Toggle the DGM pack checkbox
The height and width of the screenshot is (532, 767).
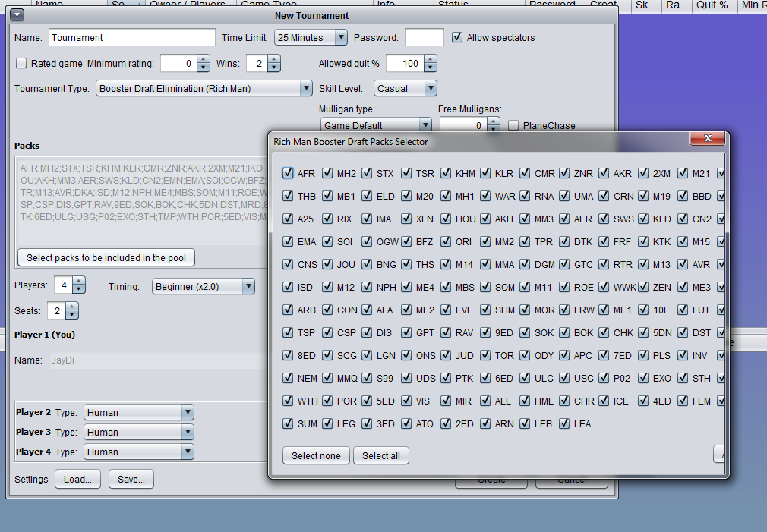click(x=525, y=265)
